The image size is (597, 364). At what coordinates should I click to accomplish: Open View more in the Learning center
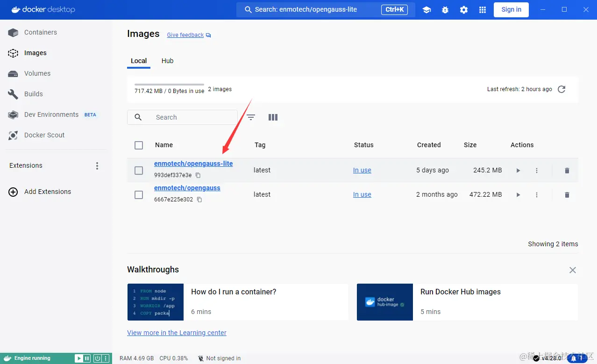coord(177,333)
